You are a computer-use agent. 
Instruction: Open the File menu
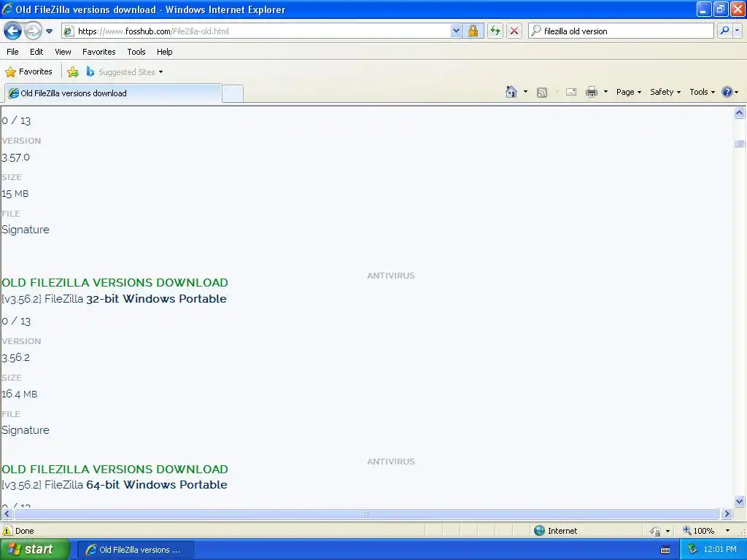click(x=13, y=52)
